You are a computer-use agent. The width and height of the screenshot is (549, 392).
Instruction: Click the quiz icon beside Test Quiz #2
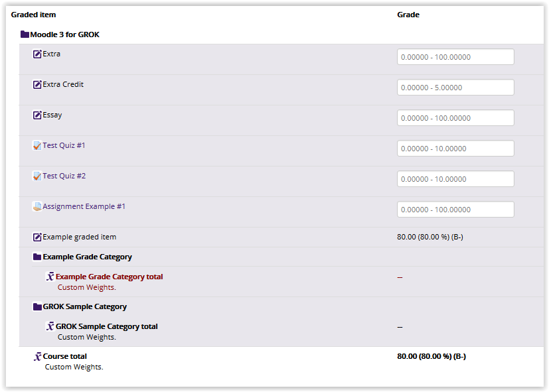[37, 176]
